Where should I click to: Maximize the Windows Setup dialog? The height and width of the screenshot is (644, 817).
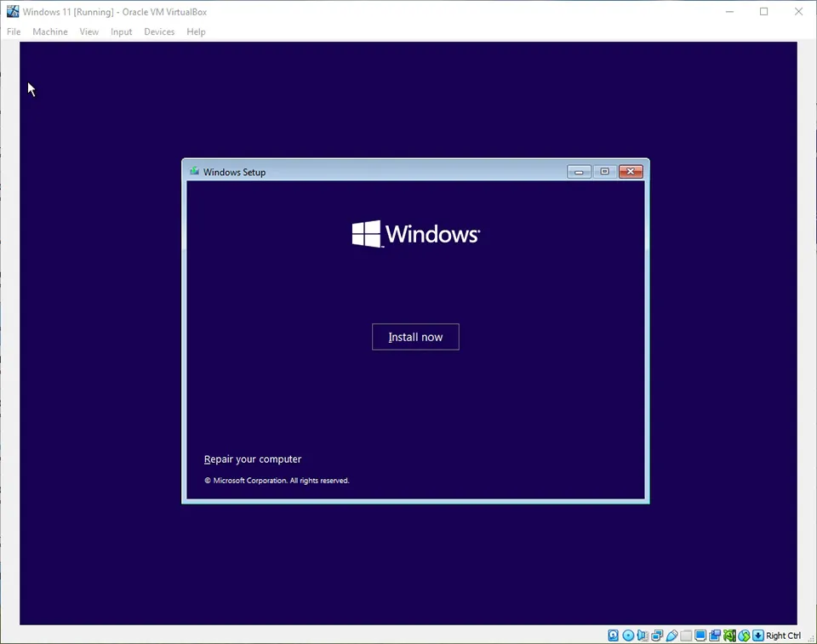pyautogui.click(x=604, y=171)
